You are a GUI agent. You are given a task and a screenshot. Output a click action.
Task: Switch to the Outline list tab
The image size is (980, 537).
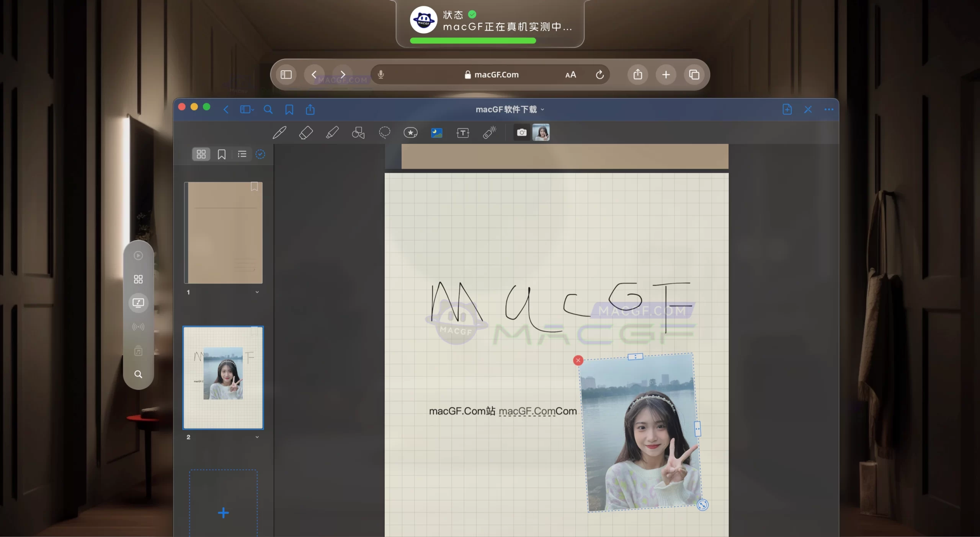[x=242, y=154]
